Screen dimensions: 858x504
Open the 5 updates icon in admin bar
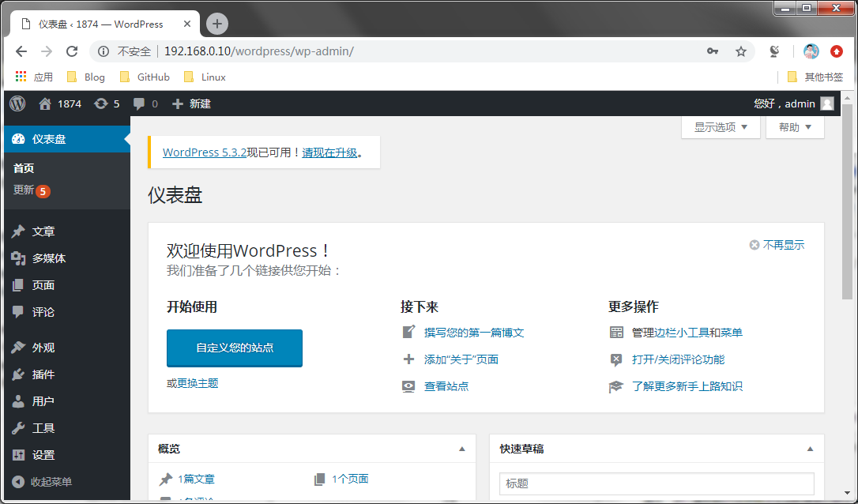[107, 103]
